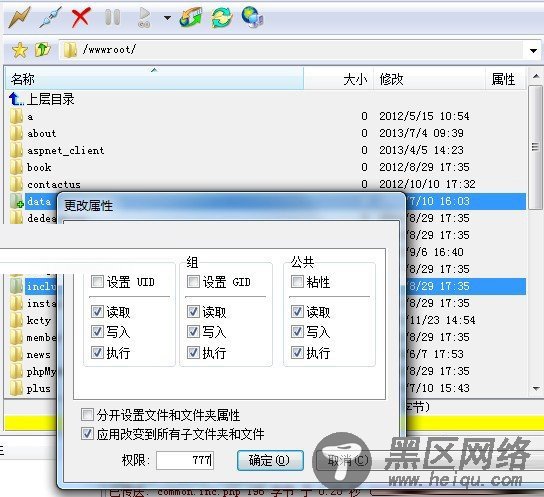Sort by 名称 column header
The image size is (544, 497).
(x=154, y=79)
